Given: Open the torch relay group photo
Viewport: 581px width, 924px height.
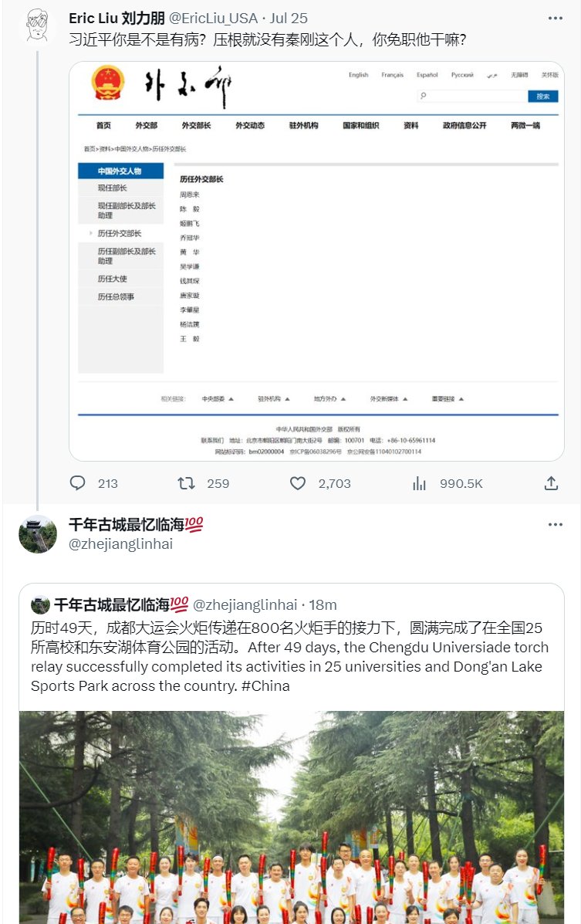Looking at the screenshot, I should click(x=292, y=817).
